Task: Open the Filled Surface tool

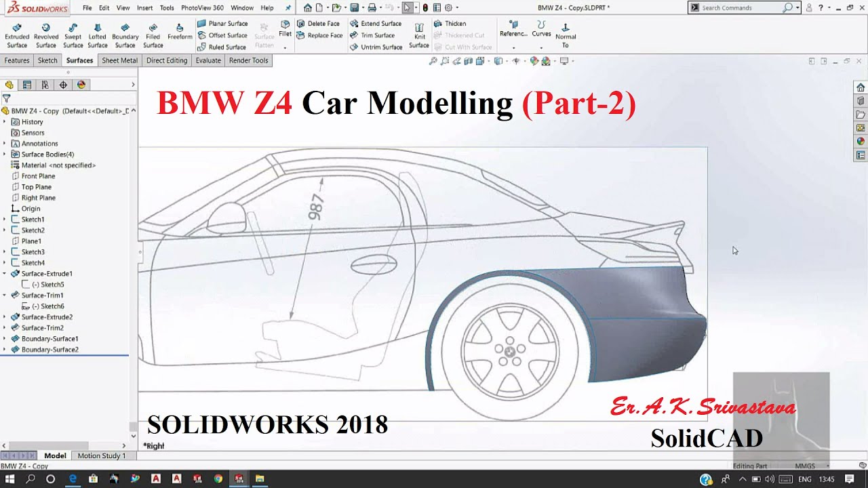Action: (x=153, y=36)
